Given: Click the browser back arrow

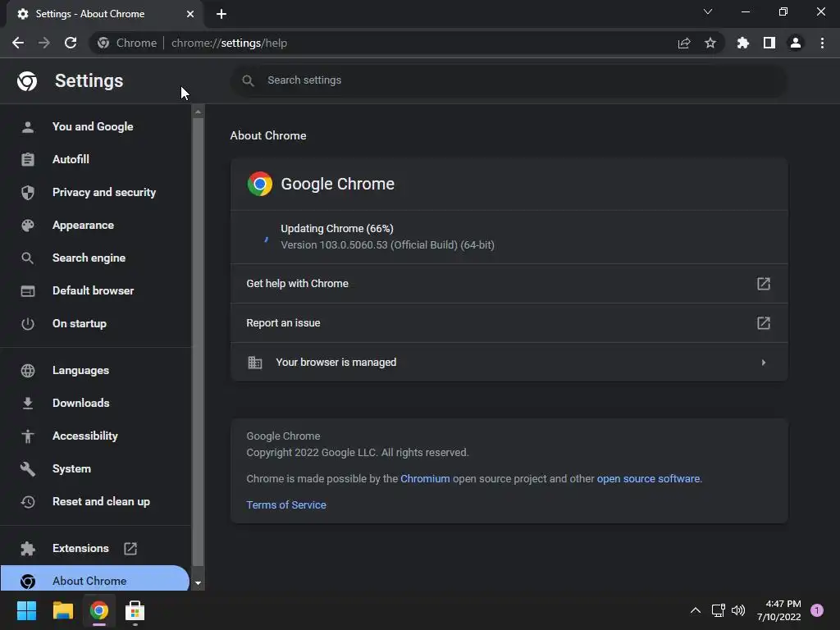Looking at the screenshot, I should tap(18, 43).
